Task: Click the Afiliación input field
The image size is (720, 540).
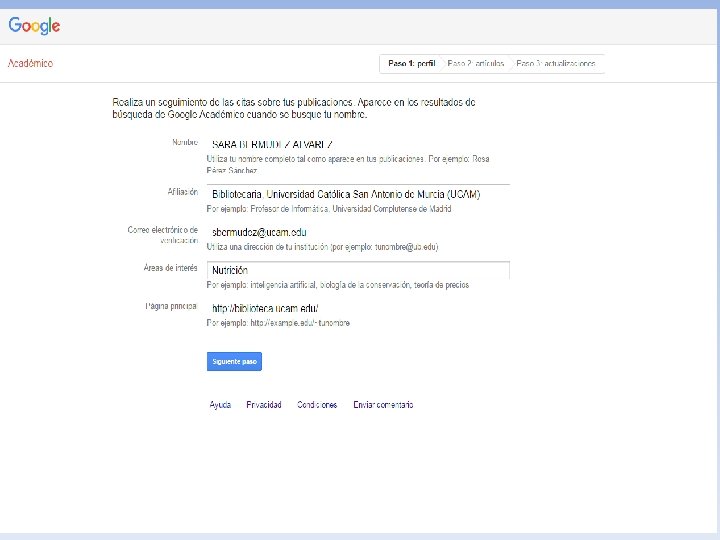Action: click(x=358, y=194)
